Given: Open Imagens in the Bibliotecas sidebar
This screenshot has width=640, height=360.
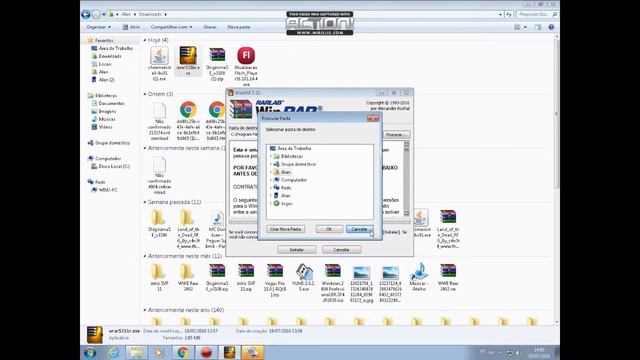Looking at the screenshot, I should coord(104,111).
